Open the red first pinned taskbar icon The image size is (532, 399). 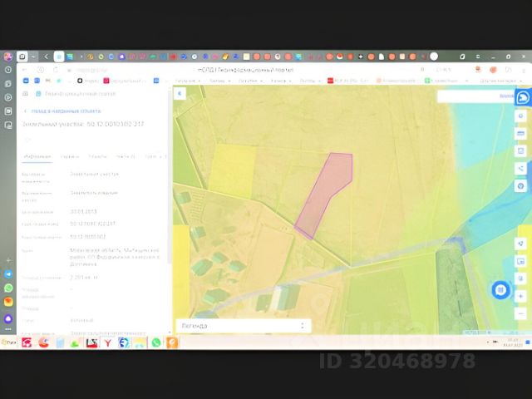[27, 342]
